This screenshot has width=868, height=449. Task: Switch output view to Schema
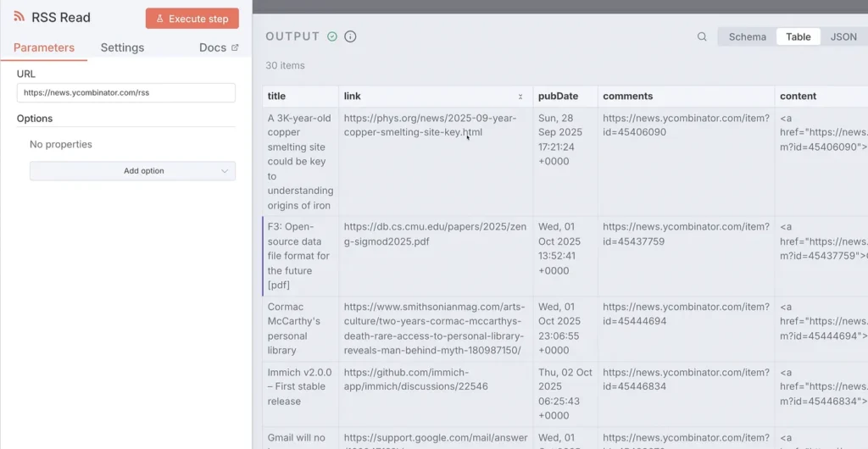click(747, 36)
